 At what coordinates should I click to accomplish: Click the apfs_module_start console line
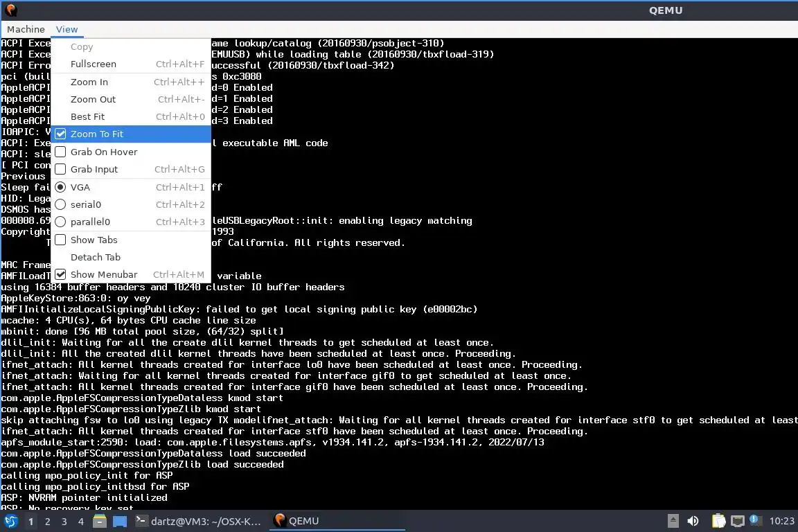(273, 442)
